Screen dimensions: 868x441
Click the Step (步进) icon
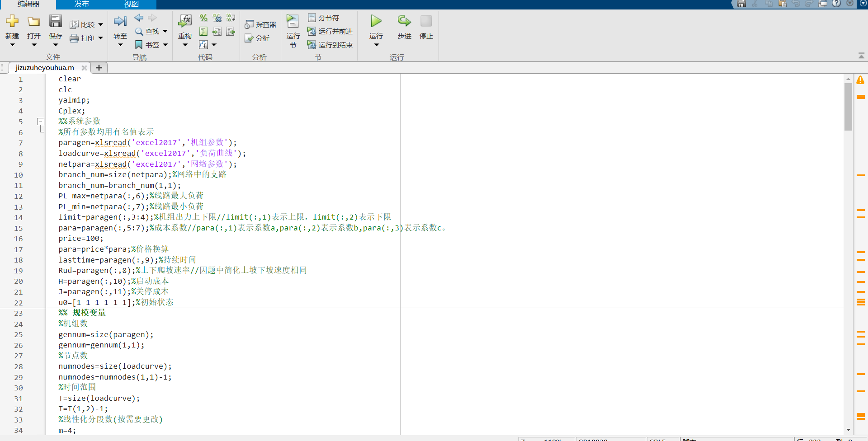(404, 21)
